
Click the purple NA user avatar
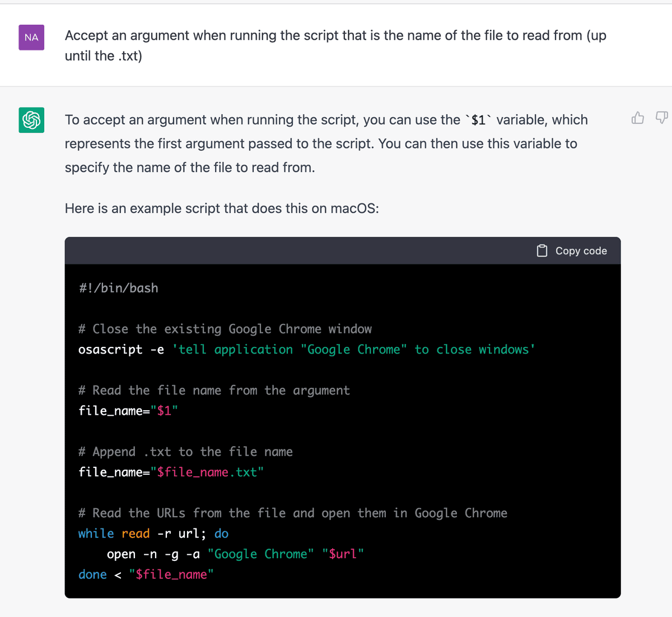click(31, 38)
